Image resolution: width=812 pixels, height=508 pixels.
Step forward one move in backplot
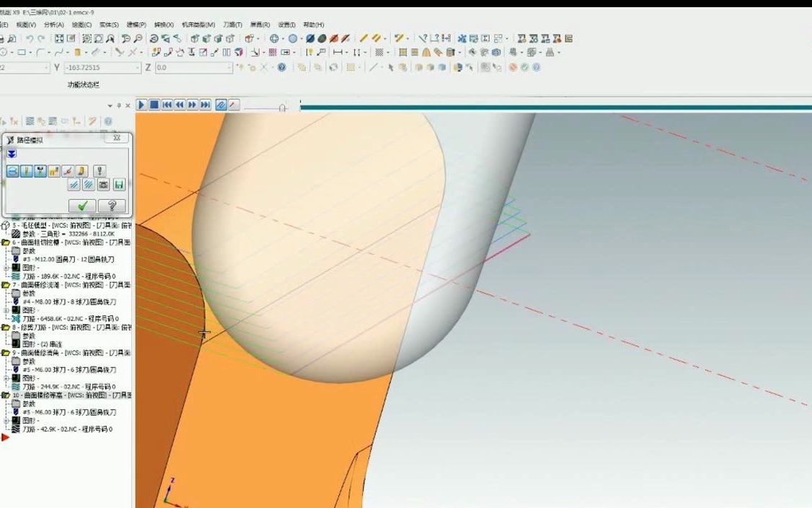point(193,105)
